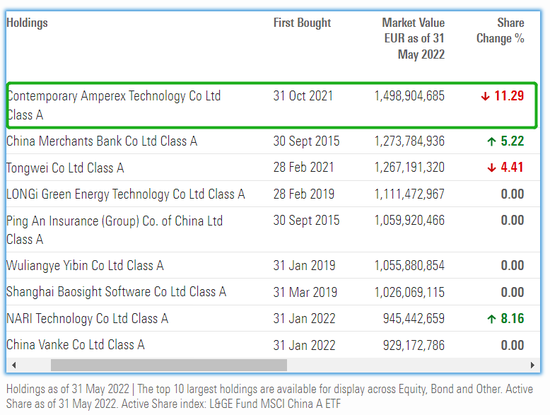
Task: Click the green up arrow beside 5.22
Action: 491,141
